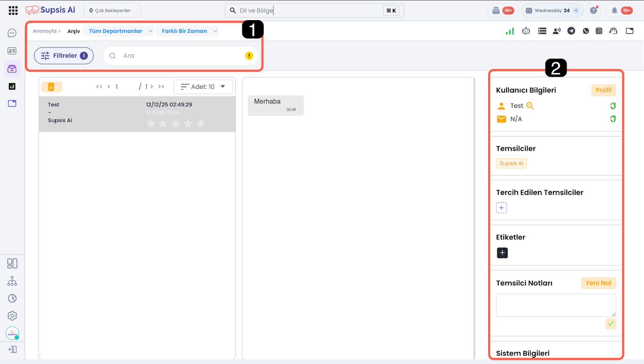The width and height of the screenshot is (644, 364).
Task: Click the magnifier icon next to Test
Action: pos(530,106)
